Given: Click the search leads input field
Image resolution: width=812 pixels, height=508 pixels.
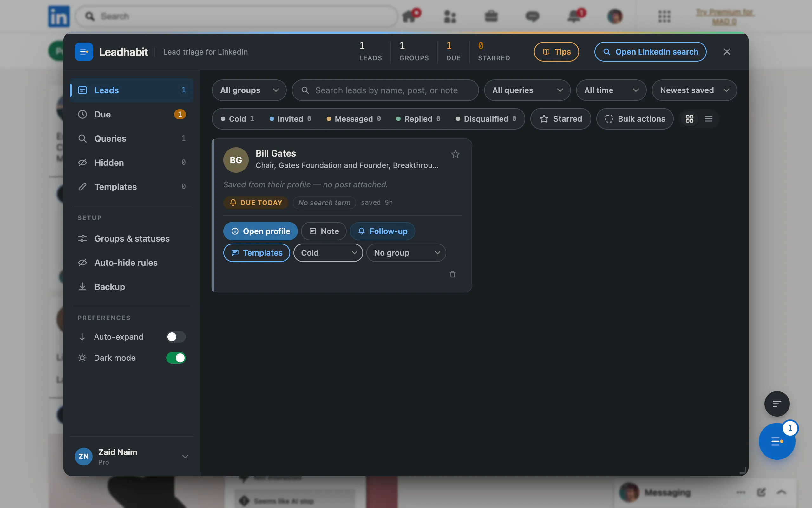Looking at the screenshot, I should pos(385,90).
